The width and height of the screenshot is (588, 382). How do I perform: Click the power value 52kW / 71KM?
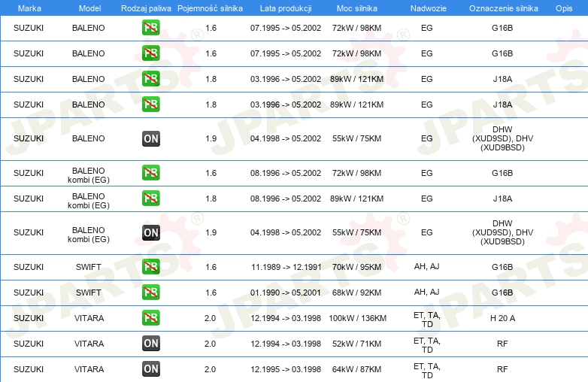click(356, 344)
